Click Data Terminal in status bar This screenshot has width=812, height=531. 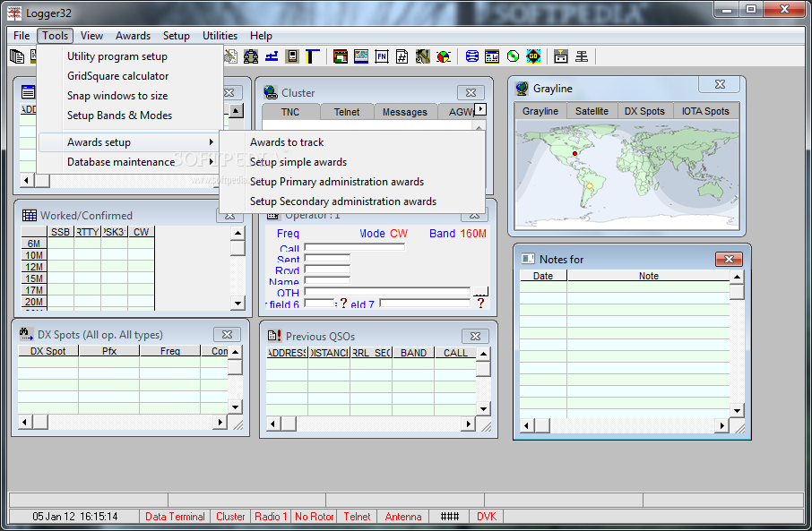click(x=175, y=516)
